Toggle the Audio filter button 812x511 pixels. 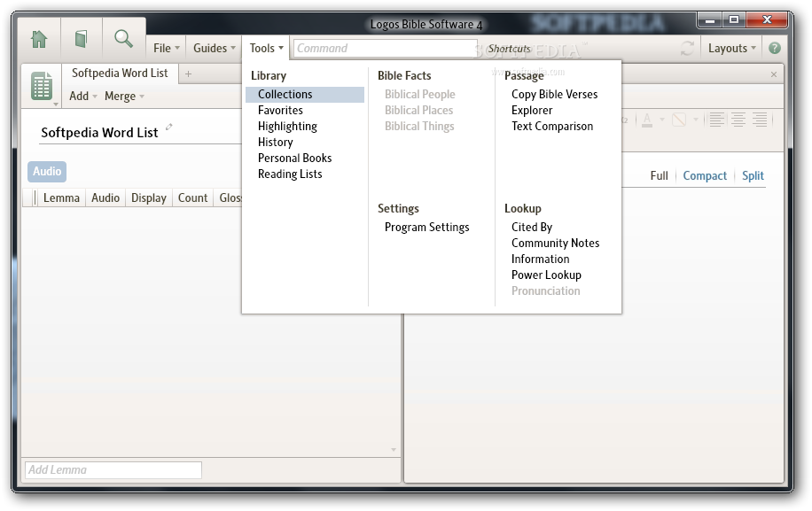[x=47, y=171]
